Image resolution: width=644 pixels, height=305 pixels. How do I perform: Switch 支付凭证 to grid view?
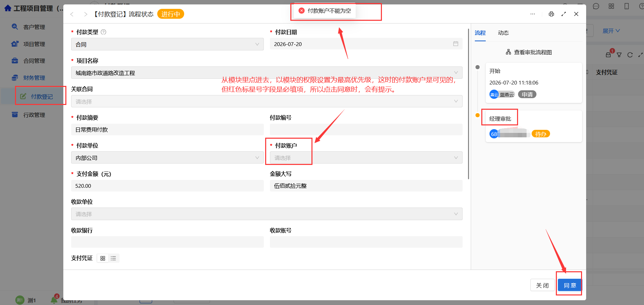coord(103,258)
